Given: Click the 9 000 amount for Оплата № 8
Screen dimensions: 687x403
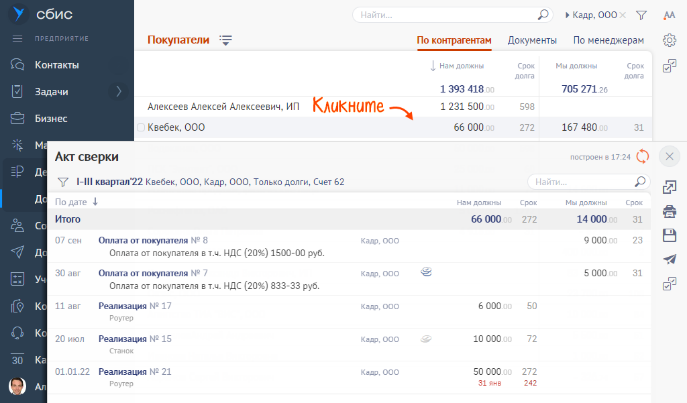Looking at the screenshot, I should [x=600, y=240].
